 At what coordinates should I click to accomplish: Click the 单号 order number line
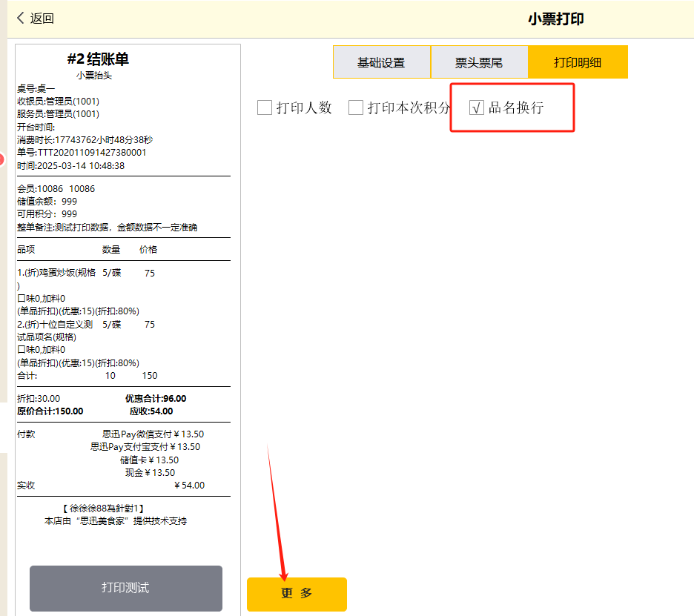click(x=82, y=153)
